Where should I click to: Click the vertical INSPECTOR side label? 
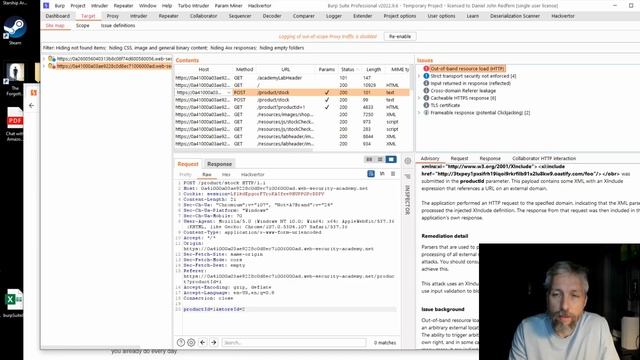tap(407, 200)
